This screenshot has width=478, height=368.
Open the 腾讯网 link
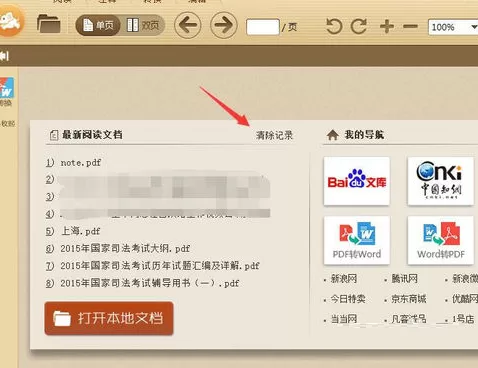[404, 279]
